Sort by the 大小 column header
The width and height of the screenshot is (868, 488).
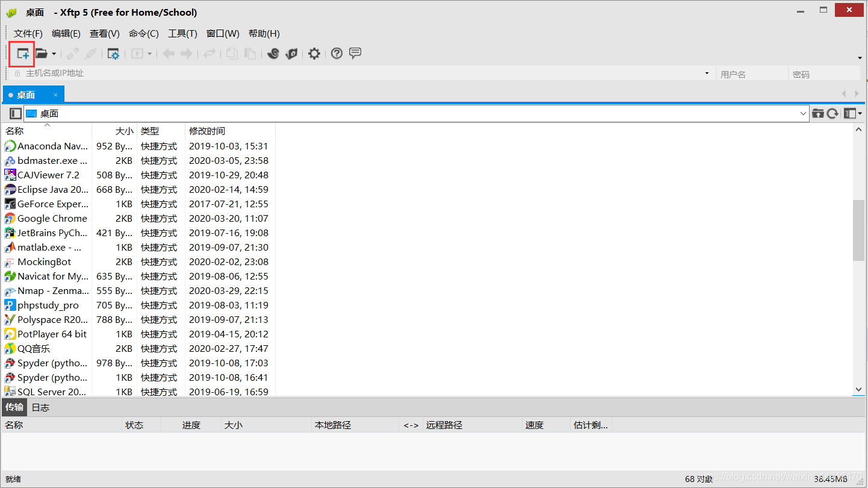coord(114,131)
